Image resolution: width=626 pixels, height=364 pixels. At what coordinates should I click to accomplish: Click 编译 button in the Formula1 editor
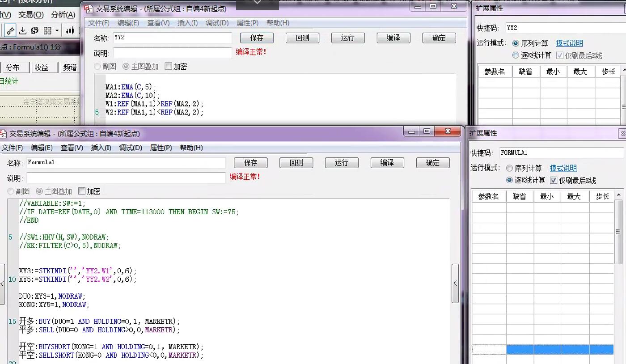tap(387, 163)
